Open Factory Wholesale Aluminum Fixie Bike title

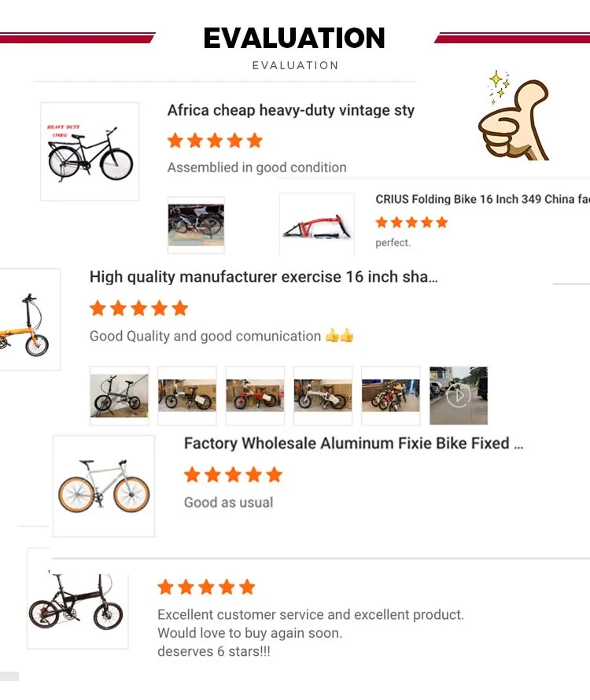pos(353,444)
